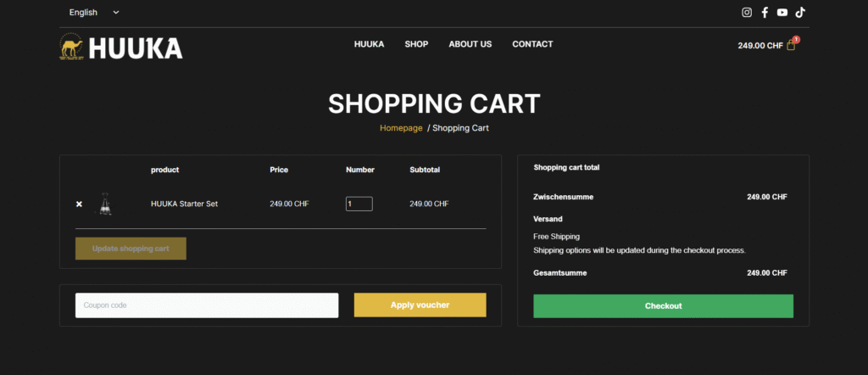The height and width of the screenshot is (375, 868).
Task: Select the Free Shipping text
Action: (x=556, y=237)
